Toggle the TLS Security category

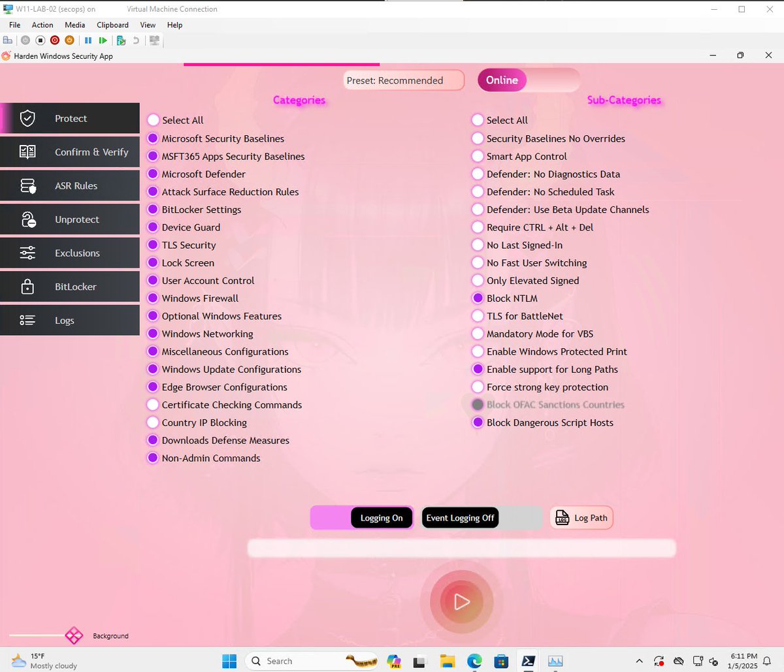pyautogui.click(x=182, y=245)
